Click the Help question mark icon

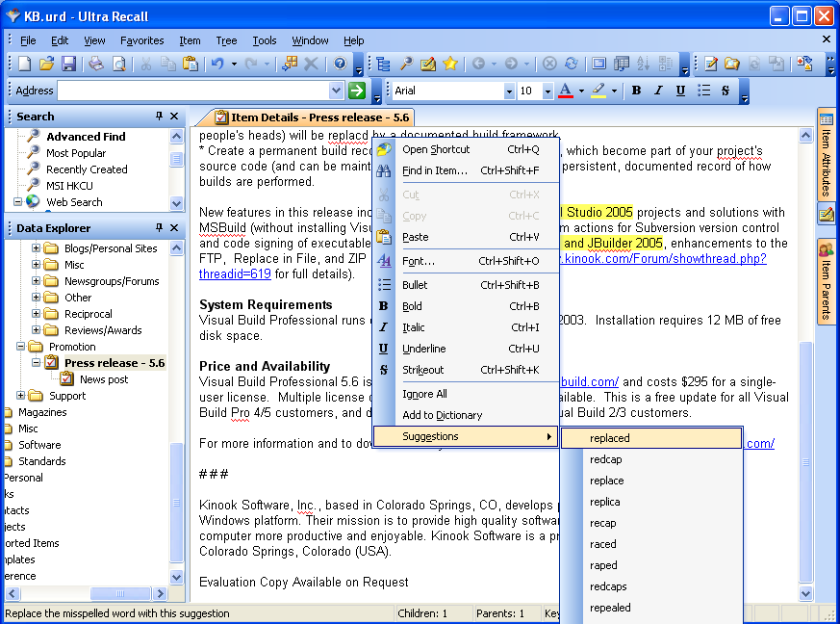click(340, 64)
